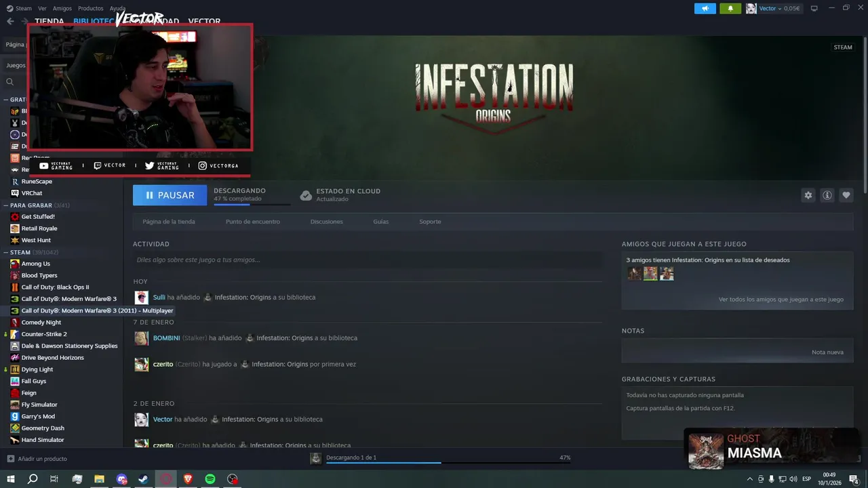Open the downloads manager game thumbnail
The height and width of the screenshot is (488, 868).
pyautogui.click(x=315, y=458)
